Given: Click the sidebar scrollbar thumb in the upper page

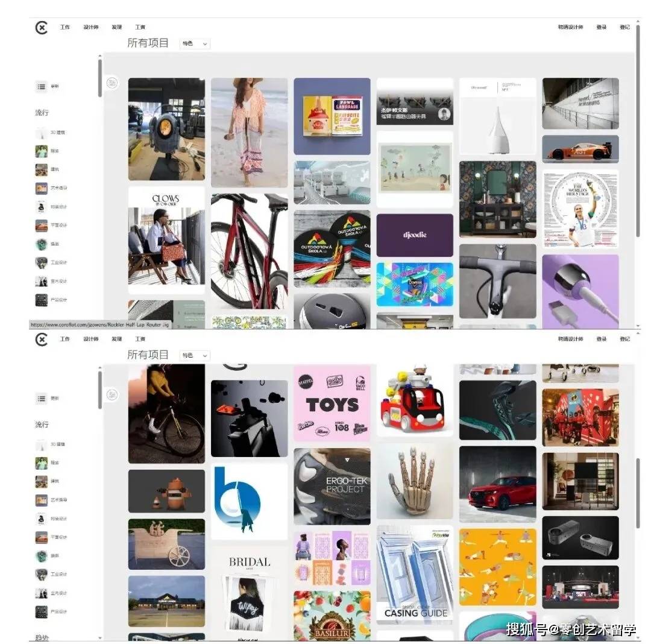Looking at the screenshot, I should 100,78.
